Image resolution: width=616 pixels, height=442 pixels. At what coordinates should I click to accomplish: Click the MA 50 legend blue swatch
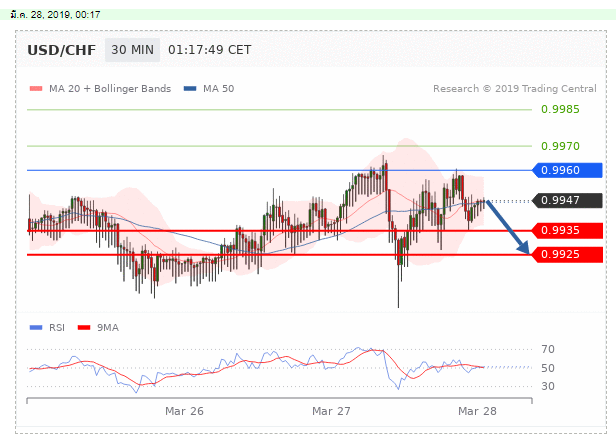pos(190,89)
